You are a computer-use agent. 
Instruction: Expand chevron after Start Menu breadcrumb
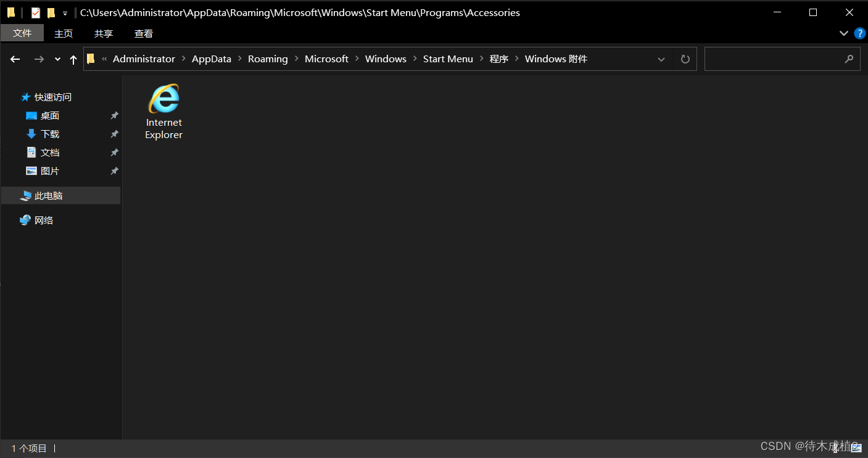point(481,59)
